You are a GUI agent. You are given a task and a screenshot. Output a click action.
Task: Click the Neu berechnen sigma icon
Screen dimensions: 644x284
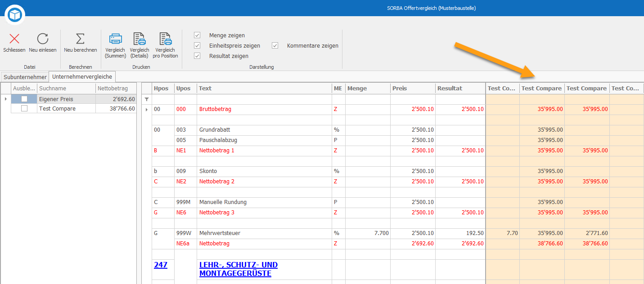coord(80,39)
